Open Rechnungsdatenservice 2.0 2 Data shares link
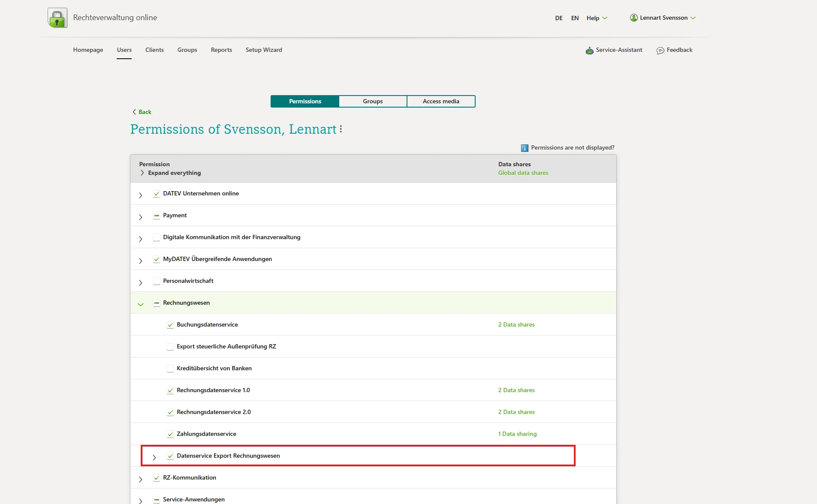 coord(516,412)
